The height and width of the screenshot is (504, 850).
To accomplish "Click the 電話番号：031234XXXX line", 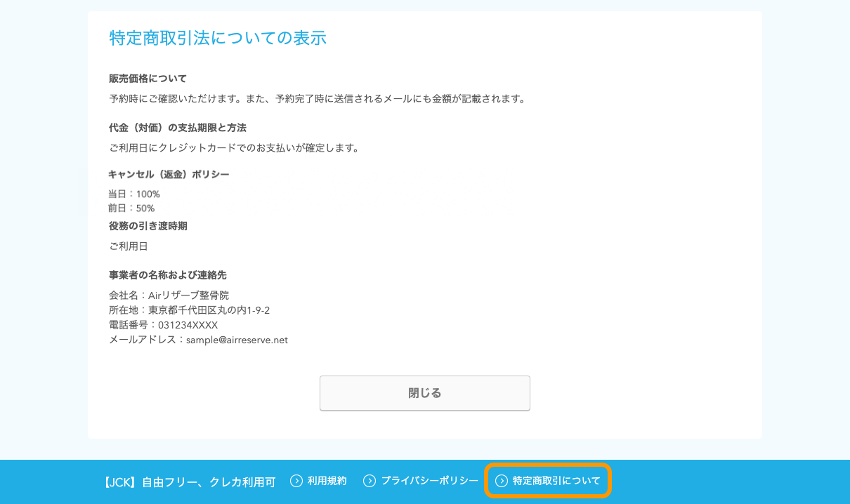I will tap(164, 325).
